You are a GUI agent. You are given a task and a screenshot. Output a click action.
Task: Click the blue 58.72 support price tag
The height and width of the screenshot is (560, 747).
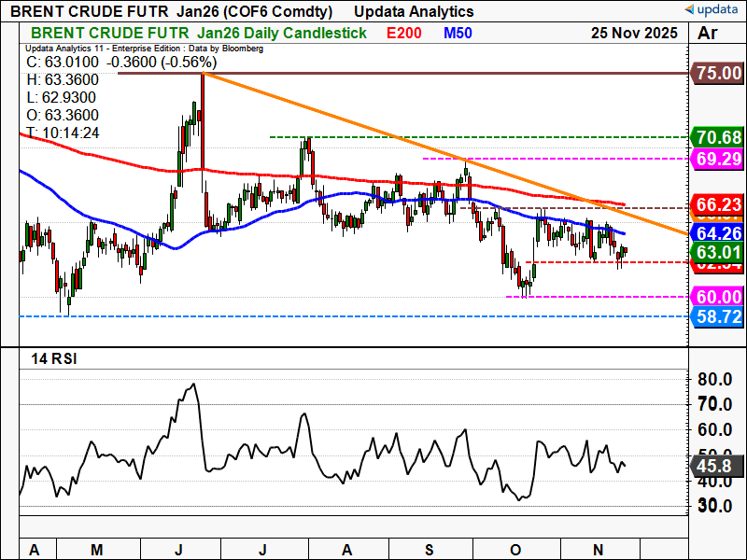click(x=716, y=317)
